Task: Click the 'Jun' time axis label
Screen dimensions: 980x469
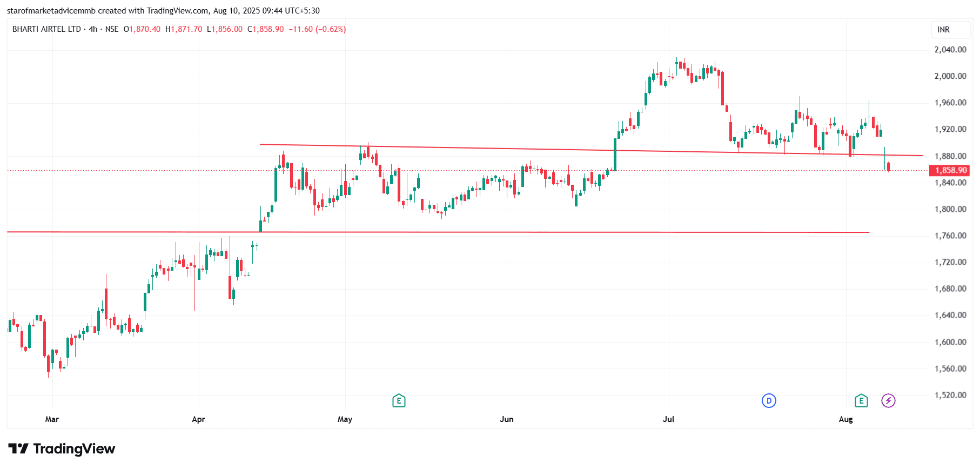Action: pyautogui.click(x=507, y=419)
